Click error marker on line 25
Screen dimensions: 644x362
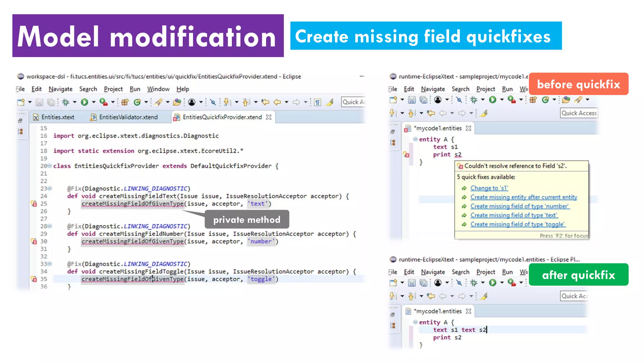34,204
